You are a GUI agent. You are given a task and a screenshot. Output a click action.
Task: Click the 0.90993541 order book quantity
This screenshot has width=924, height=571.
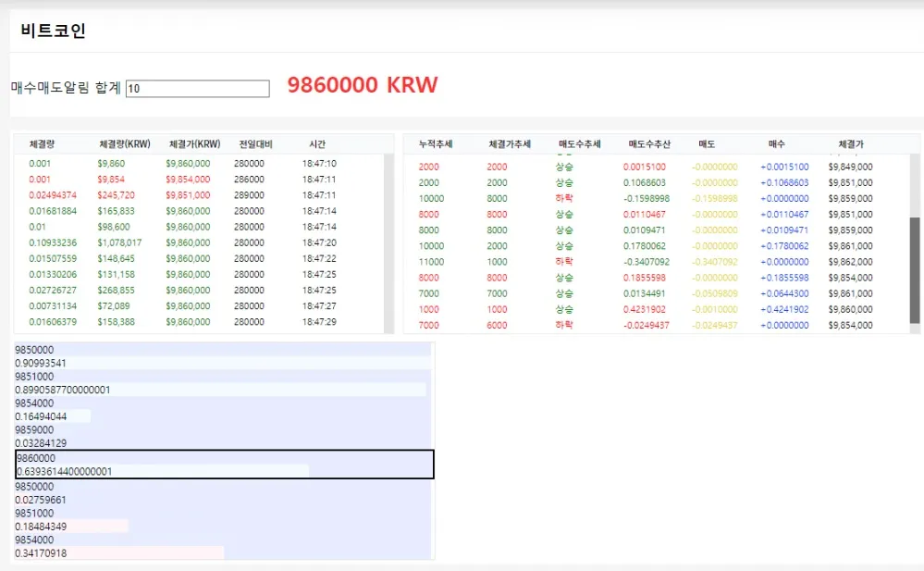pos(41,364)
